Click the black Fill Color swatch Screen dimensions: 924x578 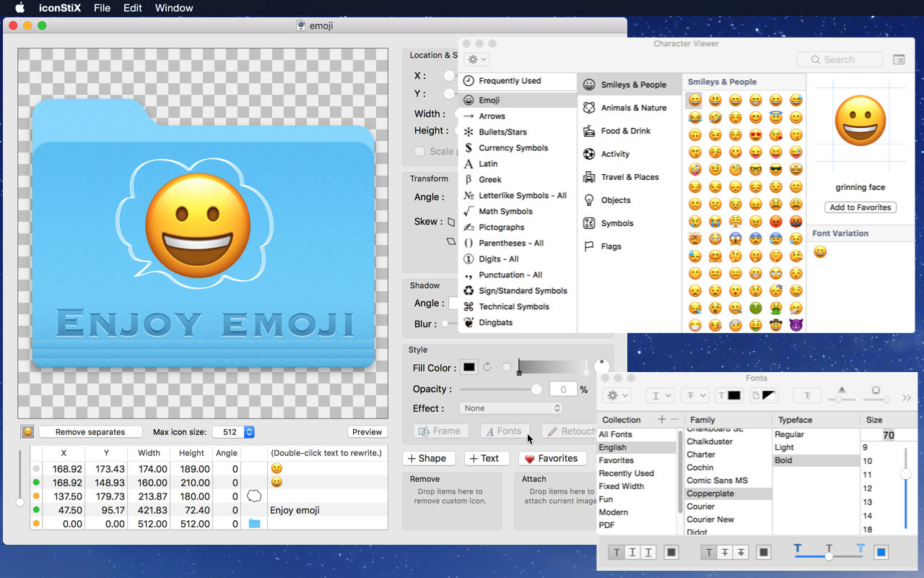coord(469,367)
